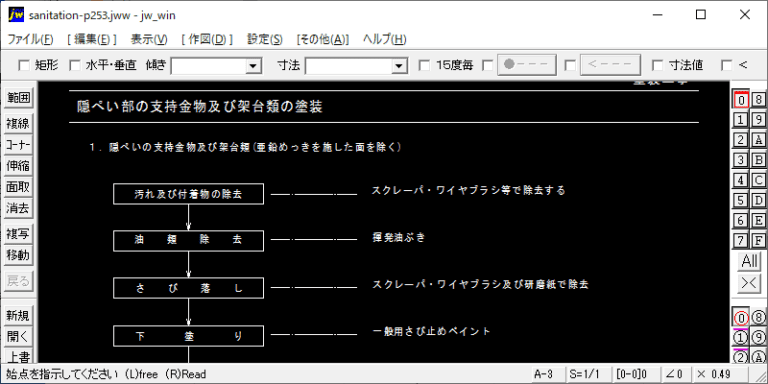Select layer B square button
The image size is (768, 384).
click(759, 160)
